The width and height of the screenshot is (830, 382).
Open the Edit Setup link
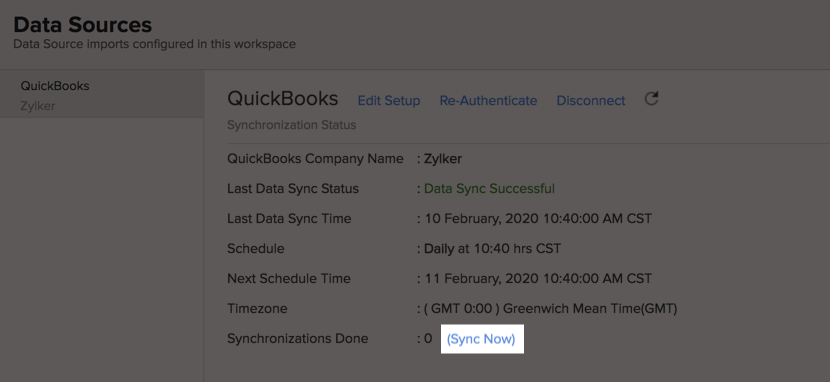click(x=389, y=101)
